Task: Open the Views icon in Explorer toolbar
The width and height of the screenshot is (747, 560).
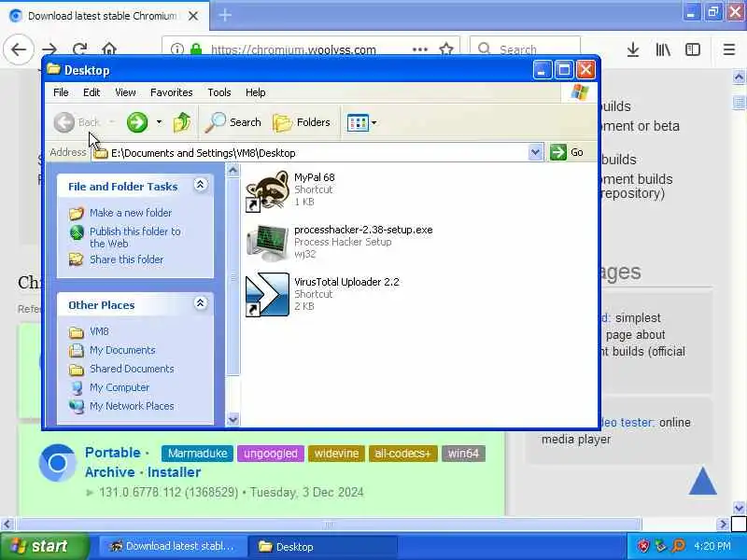Action: coord(358,122)
